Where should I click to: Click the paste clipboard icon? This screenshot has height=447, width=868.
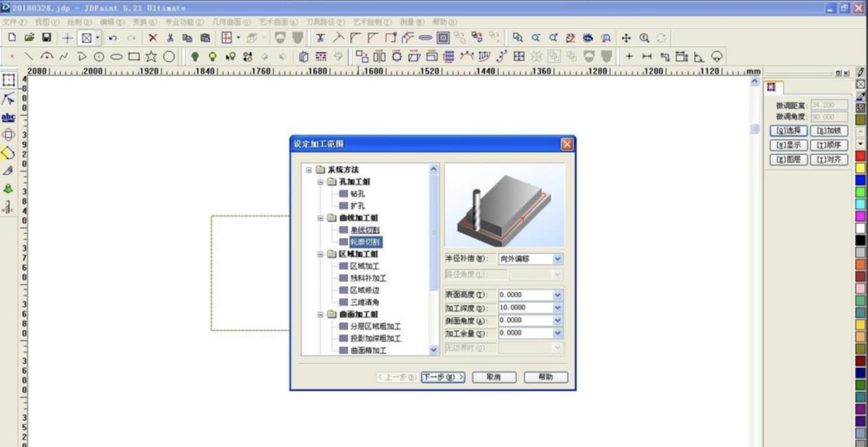(x=205, y=38)
